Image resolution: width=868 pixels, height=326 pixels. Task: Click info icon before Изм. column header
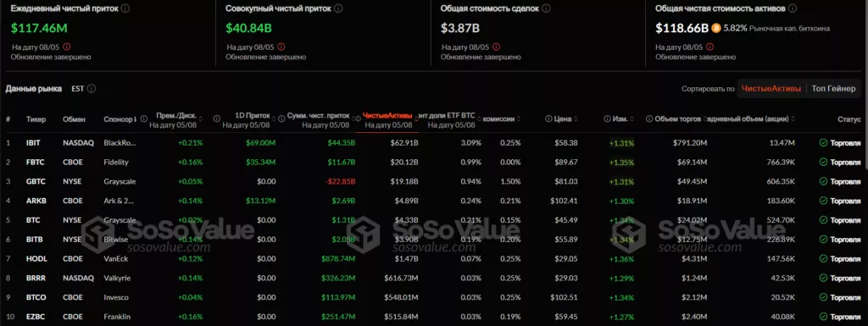[608, 119]
